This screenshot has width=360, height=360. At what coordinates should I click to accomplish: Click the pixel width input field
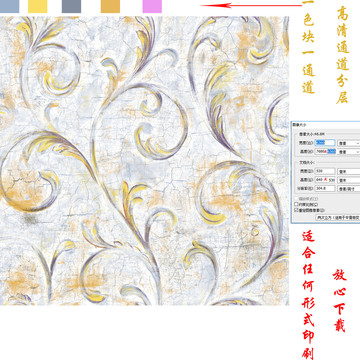325,143
